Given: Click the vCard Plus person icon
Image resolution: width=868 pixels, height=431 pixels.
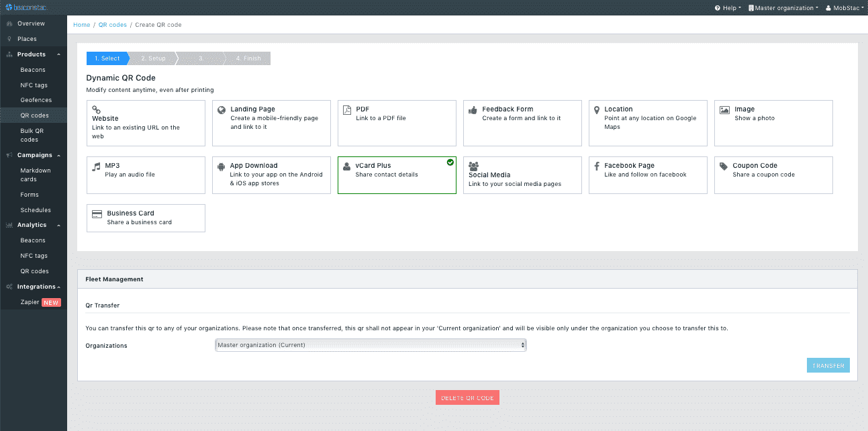Looking at the screenshot, I should (347, 166).
